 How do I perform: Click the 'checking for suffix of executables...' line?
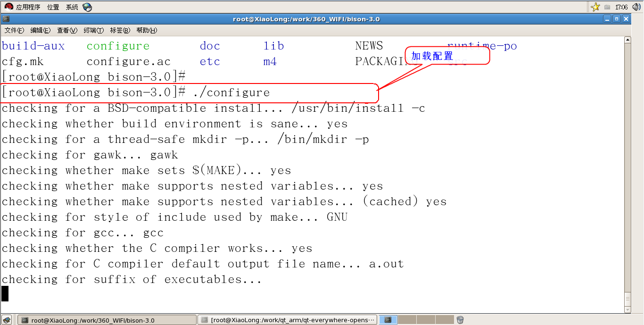pos(132,279)
